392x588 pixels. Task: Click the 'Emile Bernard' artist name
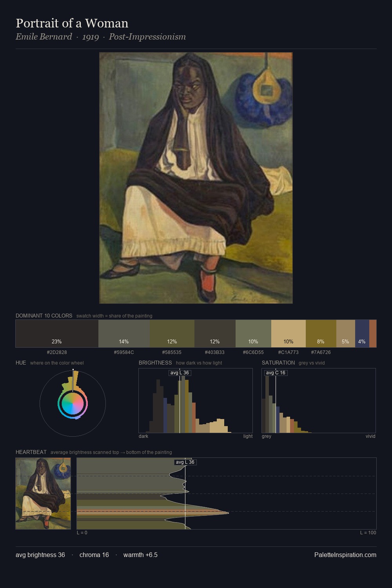[44, 37]
